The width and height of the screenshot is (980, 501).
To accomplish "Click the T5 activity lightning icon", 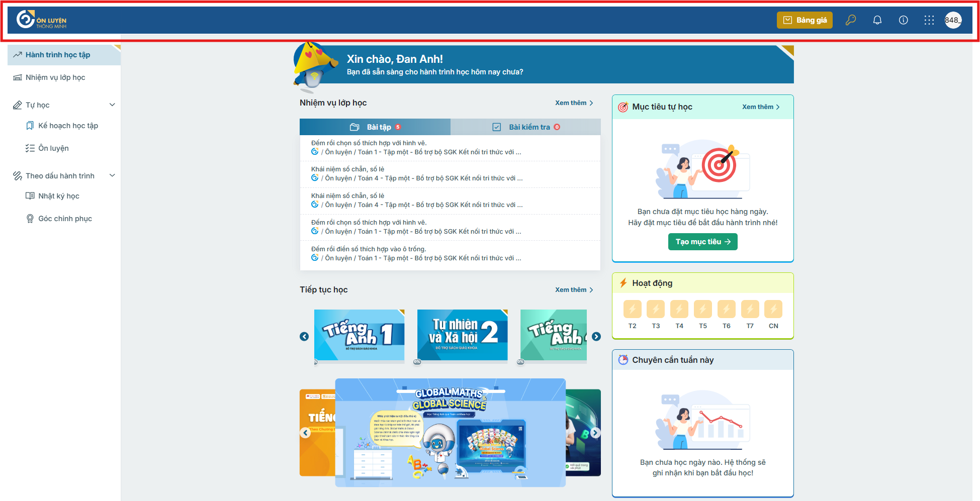I will point(703,309).
